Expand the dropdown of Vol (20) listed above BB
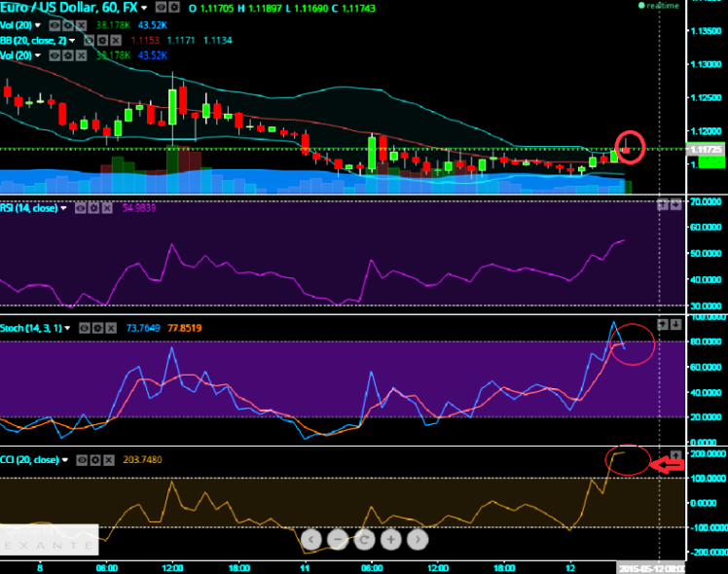The image size is (728, 574). point(38,25)
